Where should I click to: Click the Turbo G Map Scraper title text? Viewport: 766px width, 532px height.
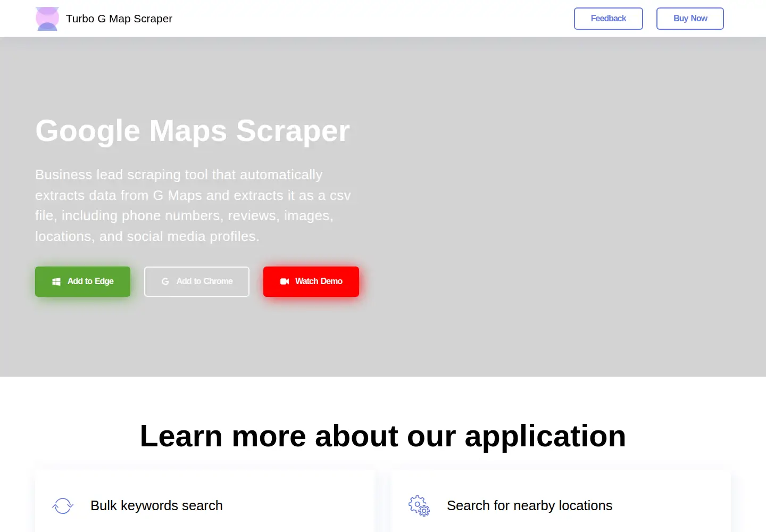click(x=119, y=19)
